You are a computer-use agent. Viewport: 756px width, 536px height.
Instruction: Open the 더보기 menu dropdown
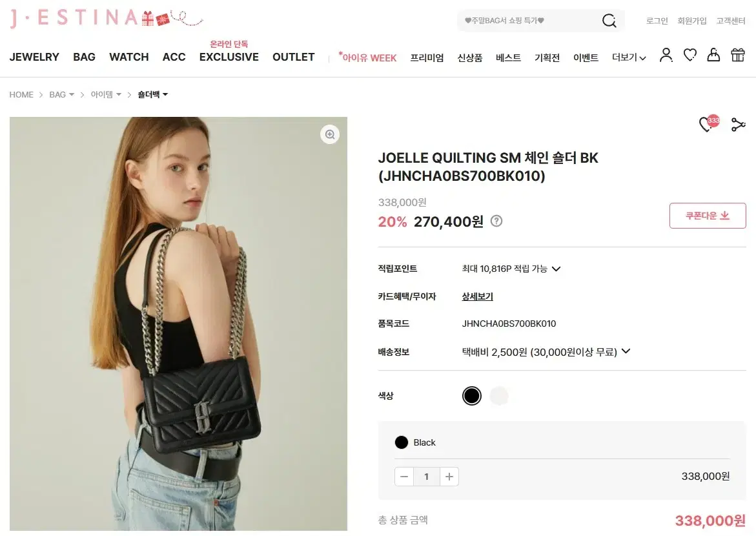click(629, 57)
